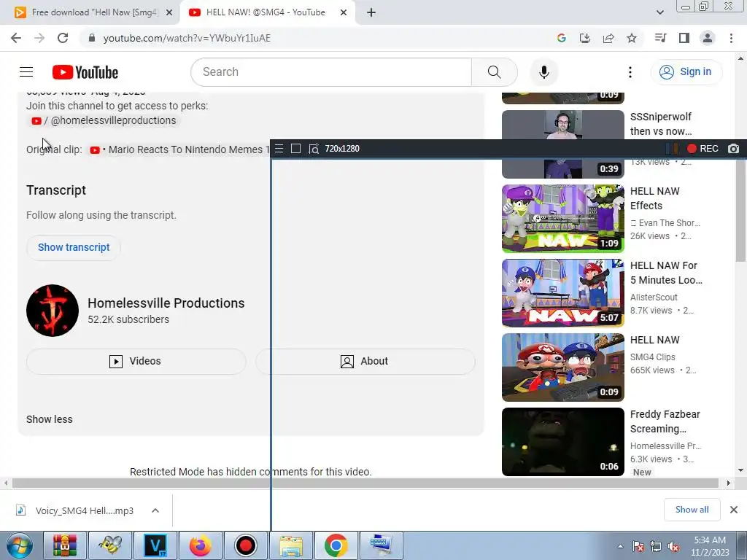The image size is (747, 560).
Task: Open Freddy Fazbear Screaming thumbnail
Action: (562, 441)
